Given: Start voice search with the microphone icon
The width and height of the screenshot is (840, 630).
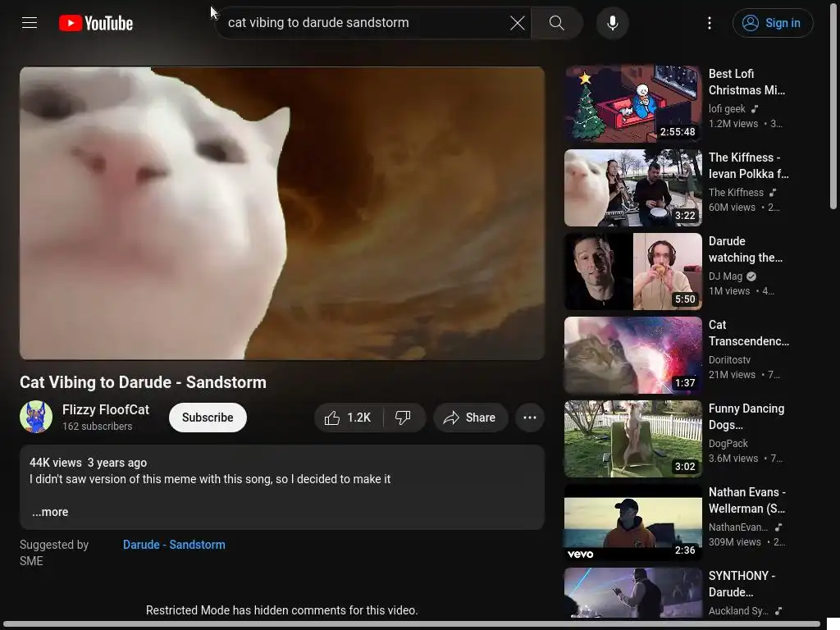Looking at the screenshot, I should (612, 23).
